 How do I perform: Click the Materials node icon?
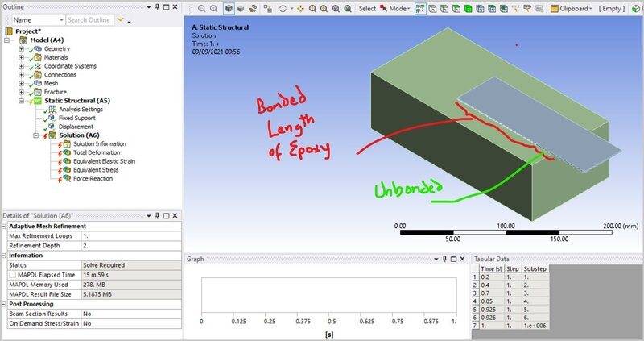37,57
